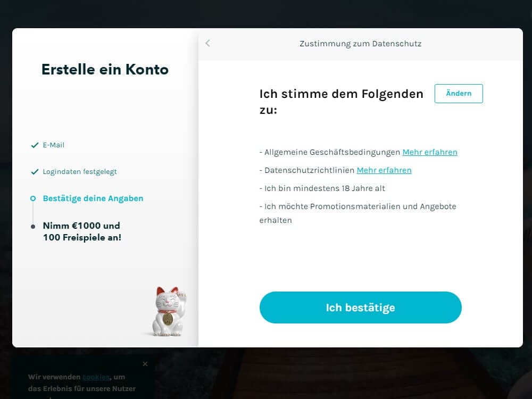Viewport: 532px width, 399px height.
Task: Click the circle marker for current step
Action: coord(33,198)
